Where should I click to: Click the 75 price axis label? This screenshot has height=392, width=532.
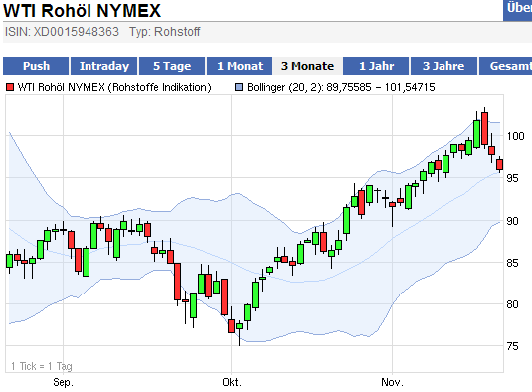pos(512,346)
